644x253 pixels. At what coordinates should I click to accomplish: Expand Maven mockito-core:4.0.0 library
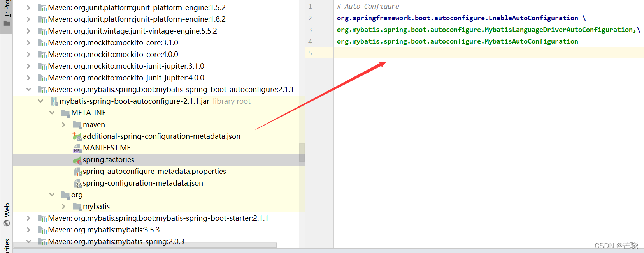tap(28, 54)
